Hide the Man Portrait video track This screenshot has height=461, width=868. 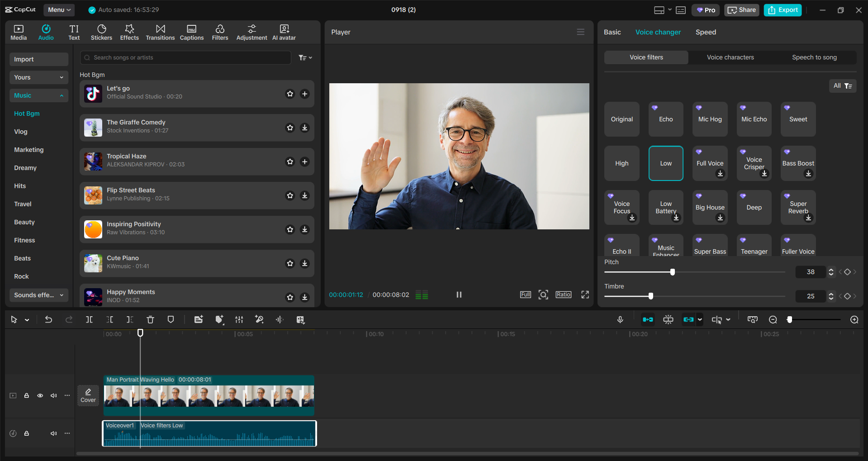pyautogui.click(x=40, y=395)
